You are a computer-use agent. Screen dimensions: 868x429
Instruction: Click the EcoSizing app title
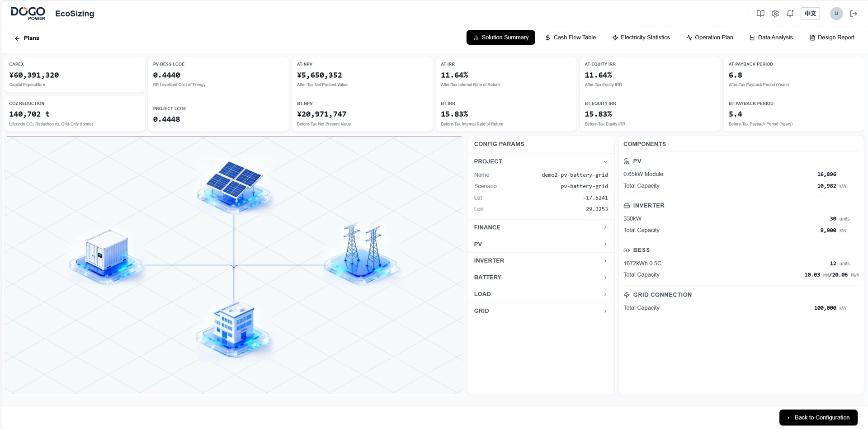coord(75,14)
